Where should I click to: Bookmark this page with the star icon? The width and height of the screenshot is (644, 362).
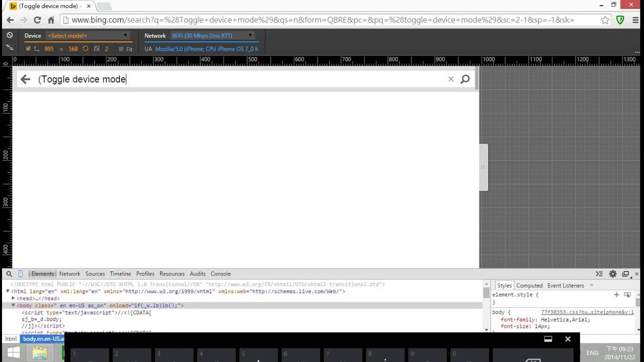point(605,20)
